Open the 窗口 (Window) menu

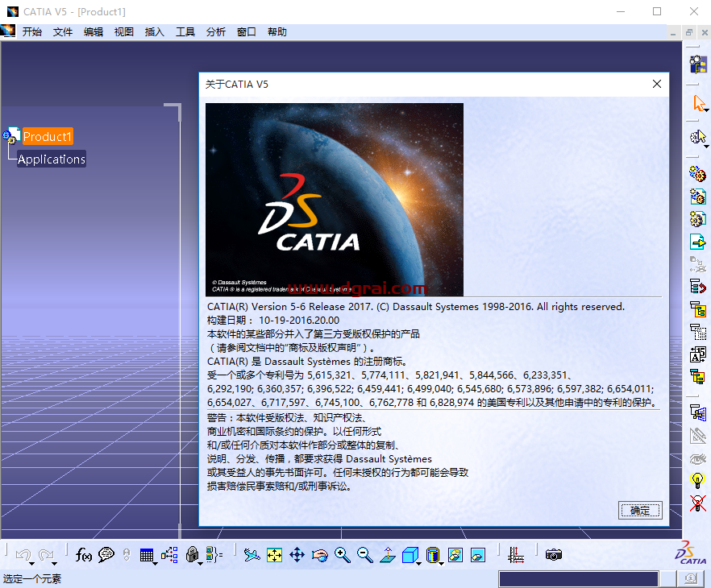click(246, 31)
